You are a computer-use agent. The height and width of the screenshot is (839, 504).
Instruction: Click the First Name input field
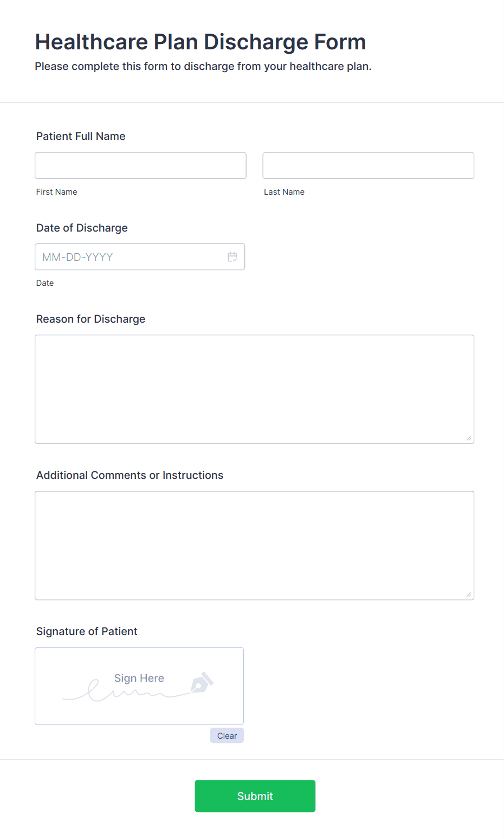coord(140,165)
